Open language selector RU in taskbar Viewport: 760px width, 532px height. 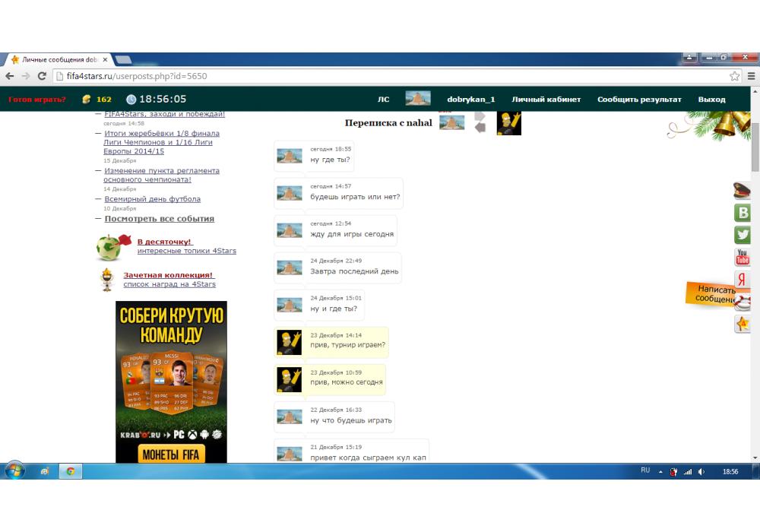click(x=645, y=470)
